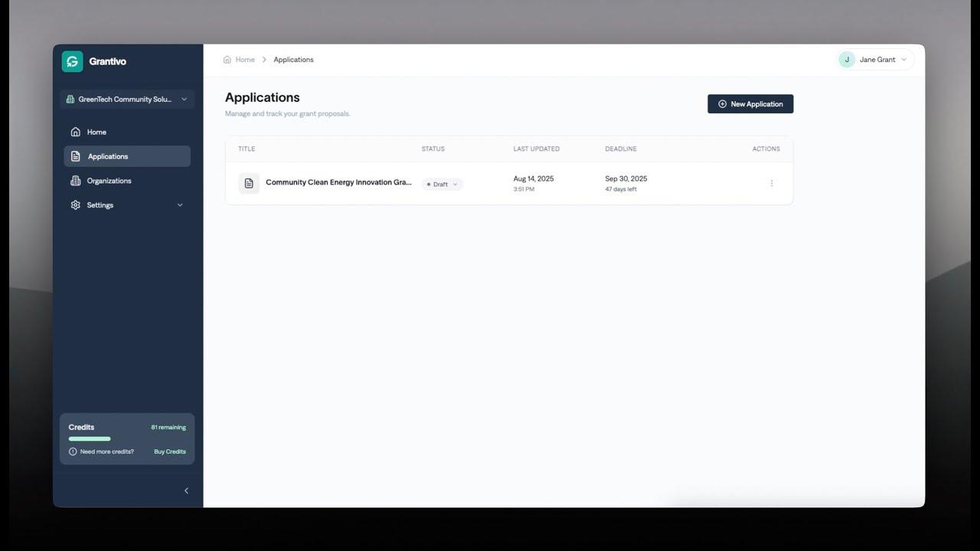Image resolution: width=980 pixels, height=551 pixels.
Task: Click the Applications document icon in sidebar
Action: [75, 156]
